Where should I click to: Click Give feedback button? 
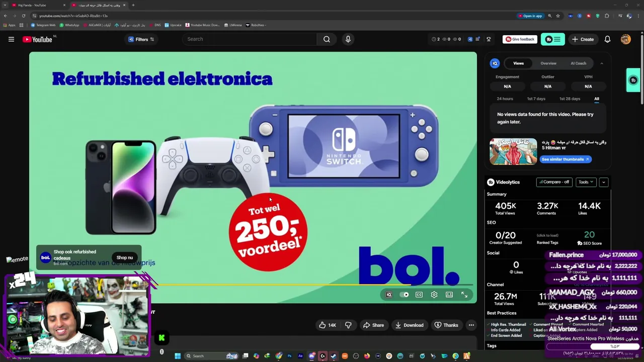pos(520,39)
